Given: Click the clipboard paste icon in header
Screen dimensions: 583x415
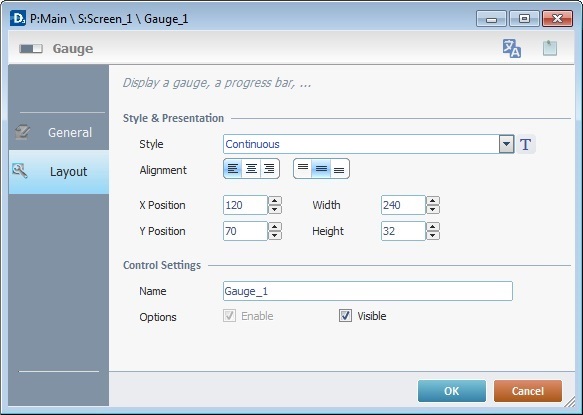Looking at the screenshot, I should (x=550, y=48).
